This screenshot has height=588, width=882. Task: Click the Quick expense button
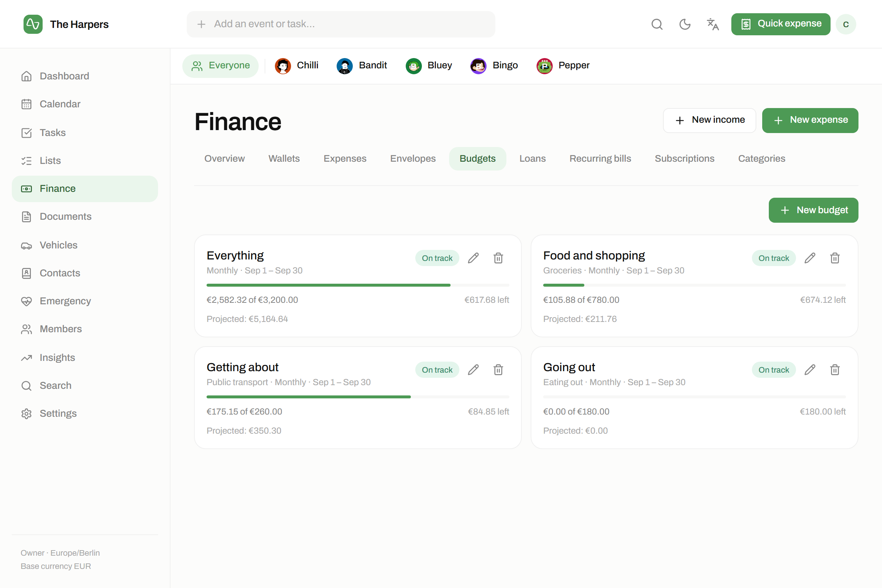click(x=780, y=24)
